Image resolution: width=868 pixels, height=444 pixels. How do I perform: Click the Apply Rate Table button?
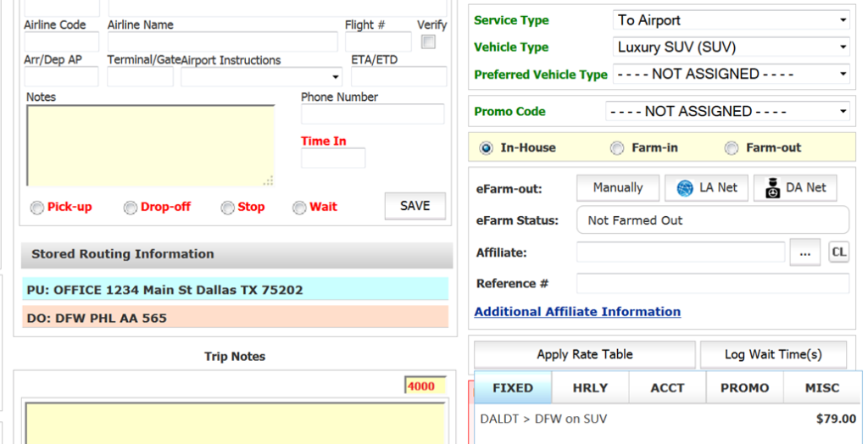tap(584, 354)
